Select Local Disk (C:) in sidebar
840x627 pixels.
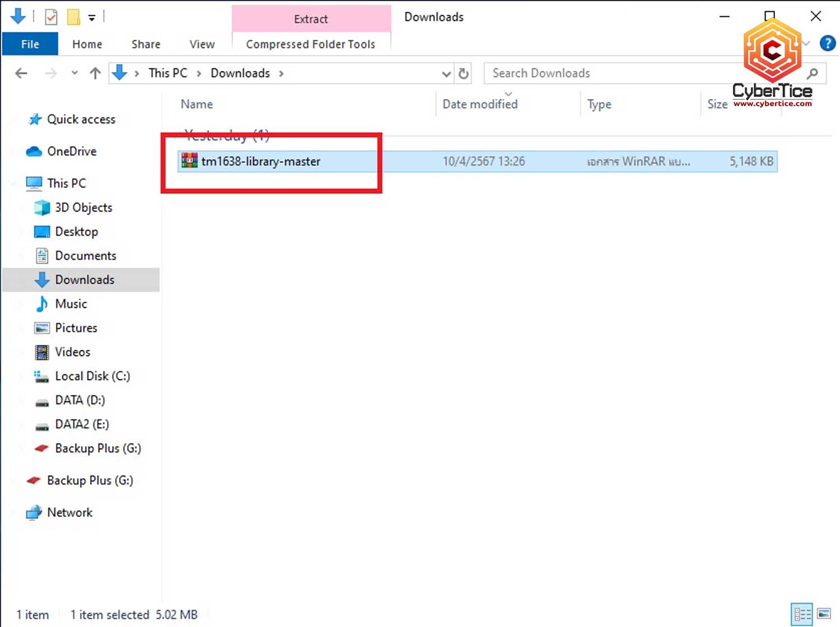tap(92, 376)
